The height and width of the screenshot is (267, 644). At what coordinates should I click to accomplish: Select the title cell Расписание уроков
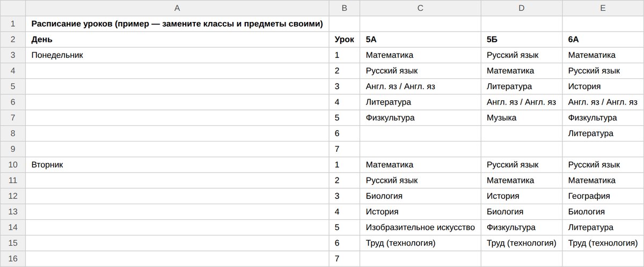(177, 24)
